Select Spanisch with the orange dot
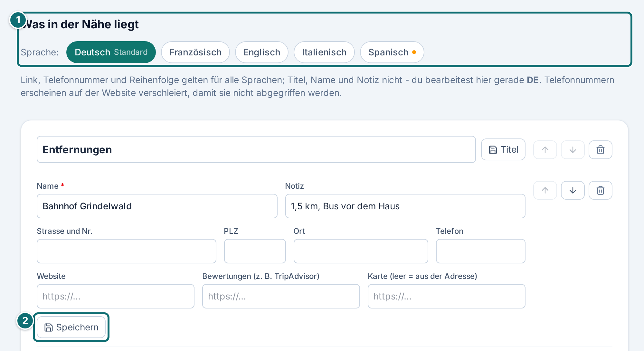The image size is (644, 351). [392, 52]
